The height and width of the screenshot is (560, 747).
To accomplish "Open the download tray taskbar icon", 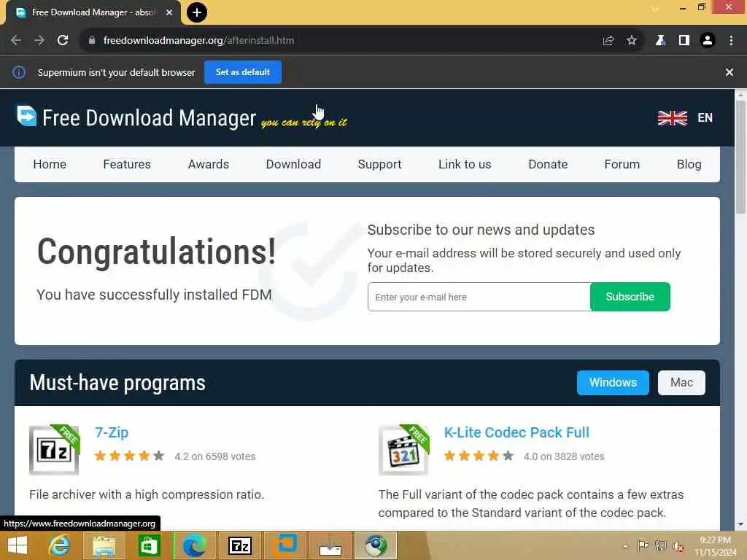I will (x=330, y=545).
